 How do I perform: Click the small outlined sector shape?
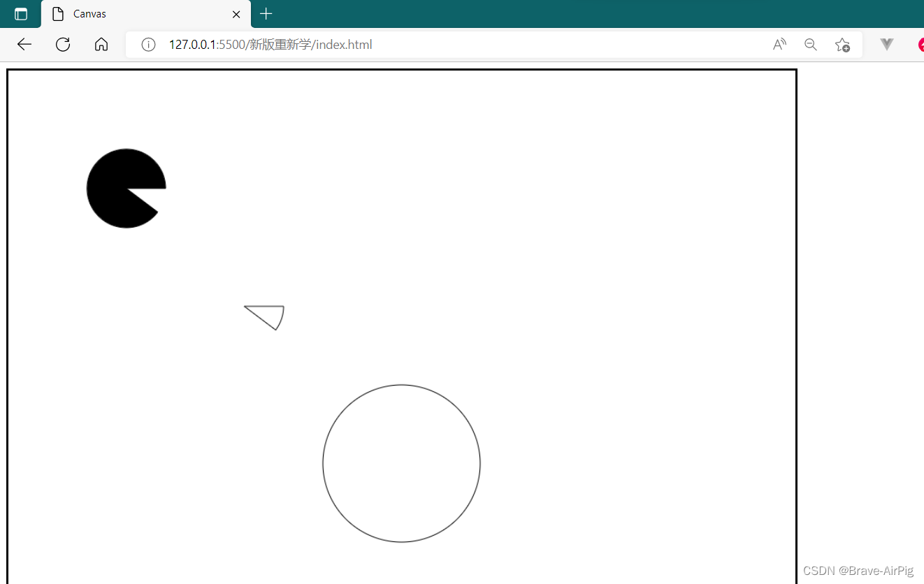tap(268, 315)
